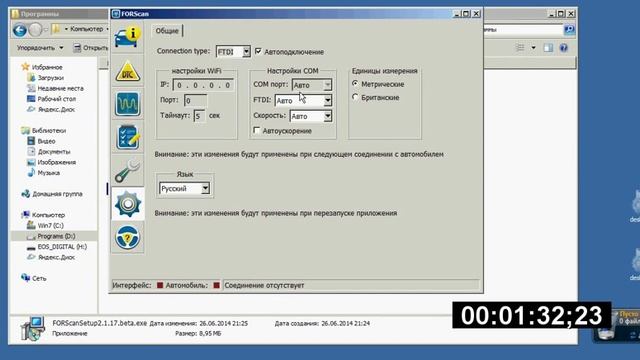Click the Компьютер breadcrumb in address bar
This screenshot has height=360, width=640.
(x=87, y=29)
